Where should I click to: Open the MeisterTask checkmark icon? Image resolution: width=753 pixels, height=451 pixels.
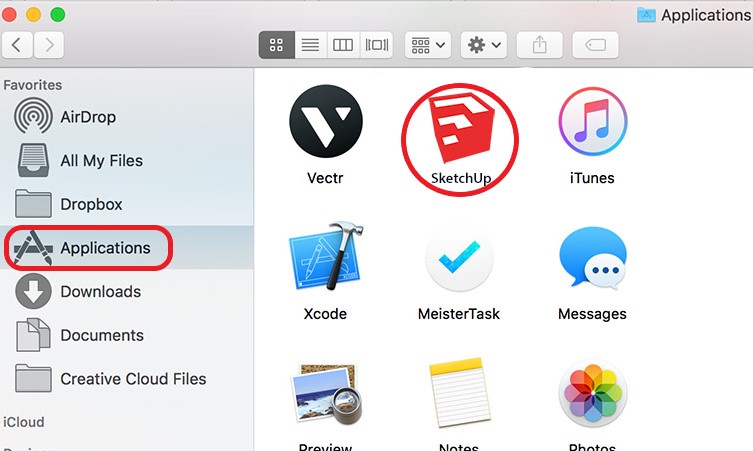click(x=459, y=258)
